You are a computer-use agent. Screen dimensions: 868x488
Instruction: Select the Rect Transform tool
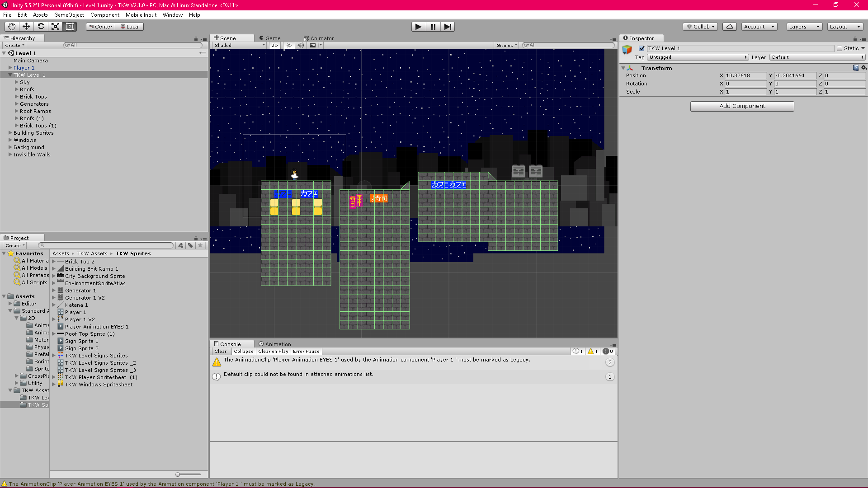70,27
